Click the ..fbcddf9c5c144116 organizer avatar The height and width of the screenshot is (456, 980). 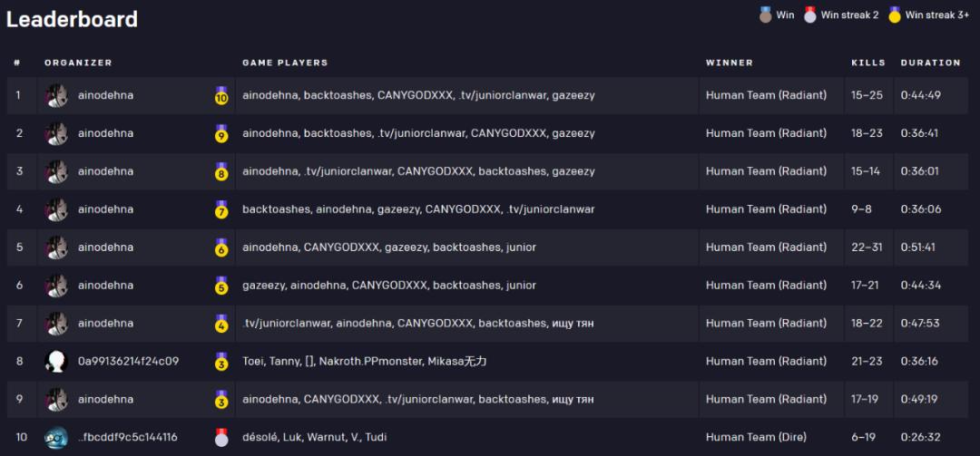(56, 437)
